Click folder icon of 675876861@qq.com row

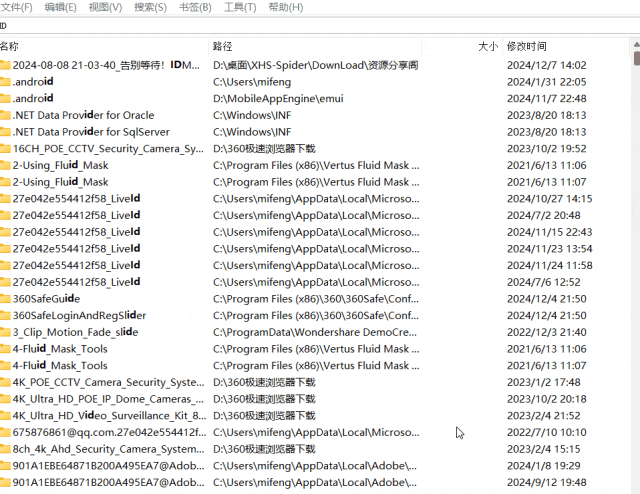coord(5,432)
